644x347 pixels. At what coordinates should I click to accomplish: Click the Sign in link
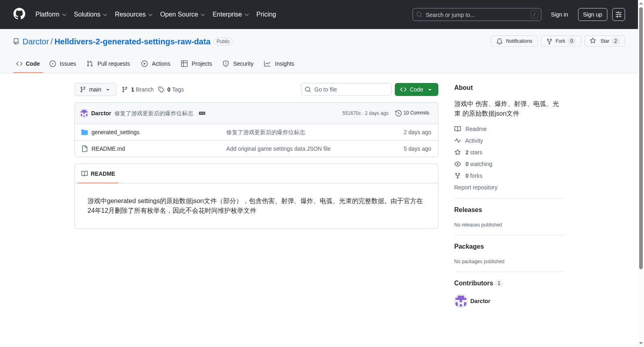click(x=559, y=15)
